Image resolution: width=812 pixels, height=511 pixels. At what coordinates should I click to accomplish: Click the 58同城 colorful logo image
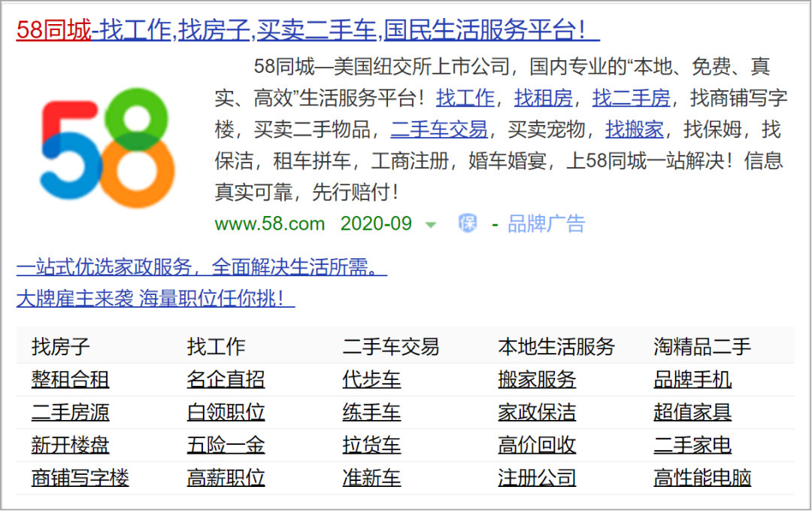point(108,148)
